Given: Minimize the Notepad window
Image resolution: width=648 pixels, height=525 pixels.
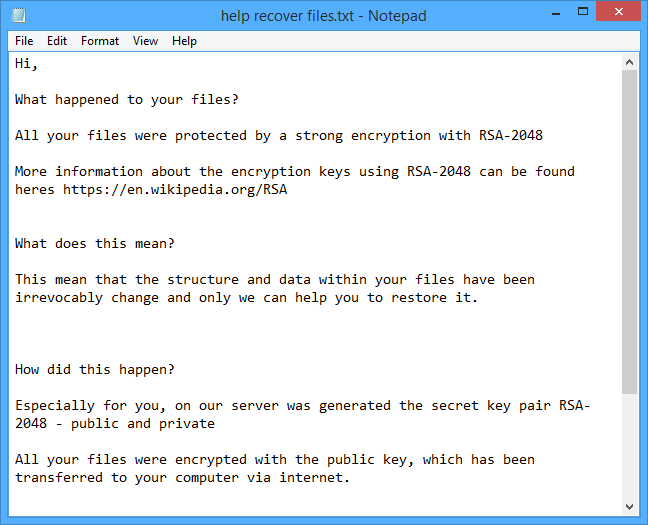Looking at the screenshot, I should [552, 14].
